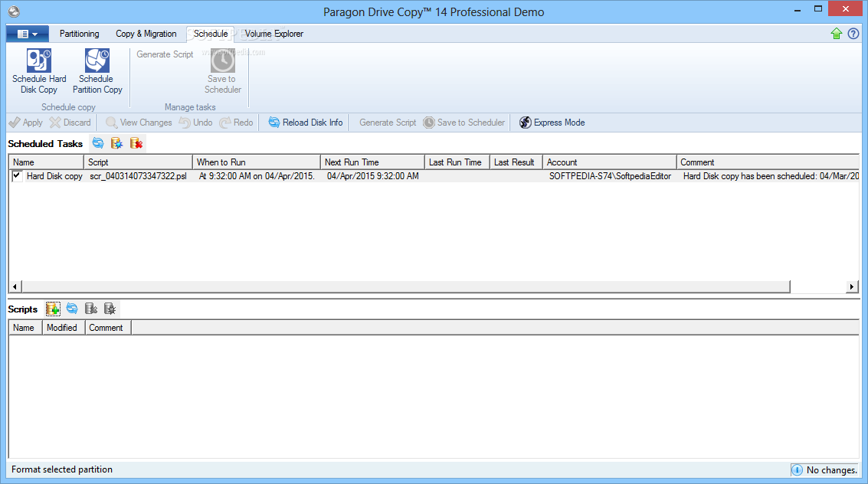868x484 pixels.
Task: Click Save to Scheduler in the lower toolbar
Action: (x=464, y=123)
